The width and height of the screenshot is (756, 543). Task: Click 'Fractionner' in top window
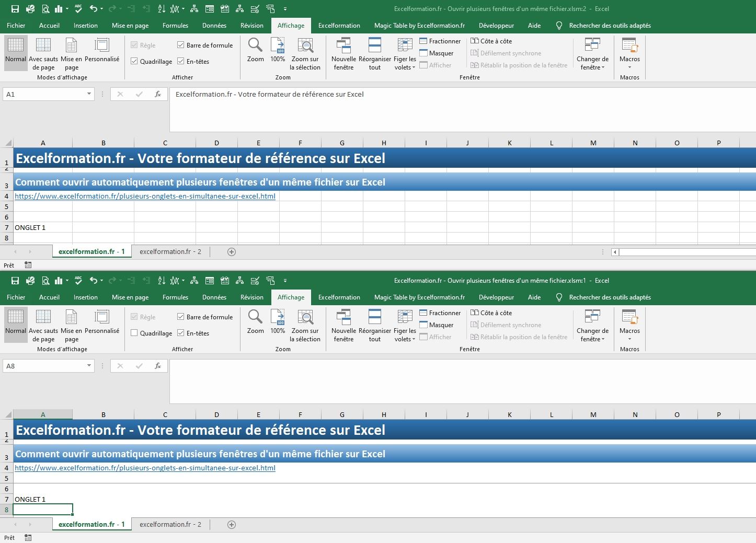click(x=440, y=41)
